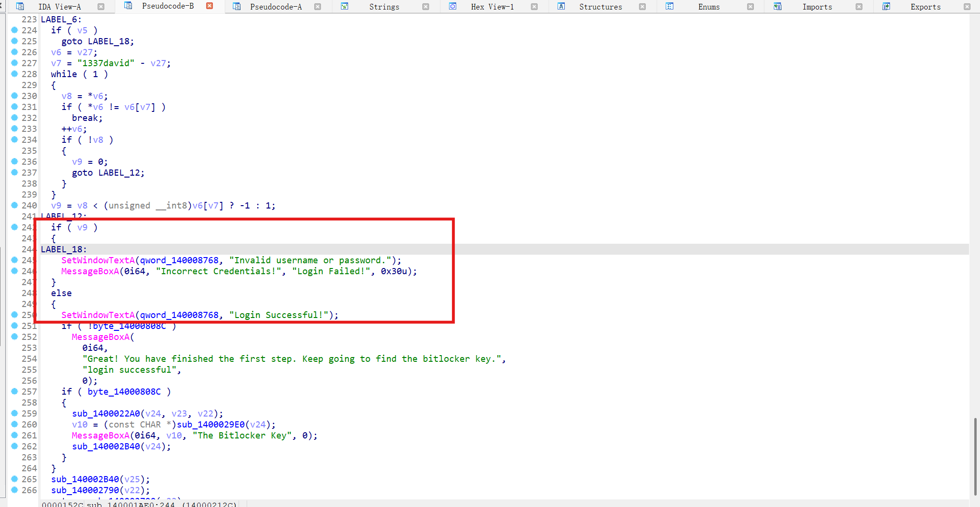Screen dimensions: 980x507
Task: Switch to the Strings tab
Action: tap(384, 7)
